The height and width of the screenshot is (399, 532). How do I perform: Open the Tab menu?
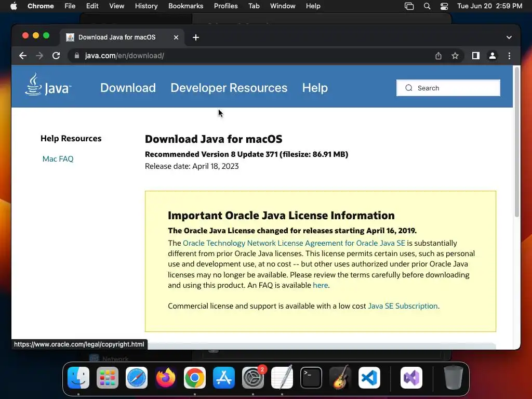254,6
